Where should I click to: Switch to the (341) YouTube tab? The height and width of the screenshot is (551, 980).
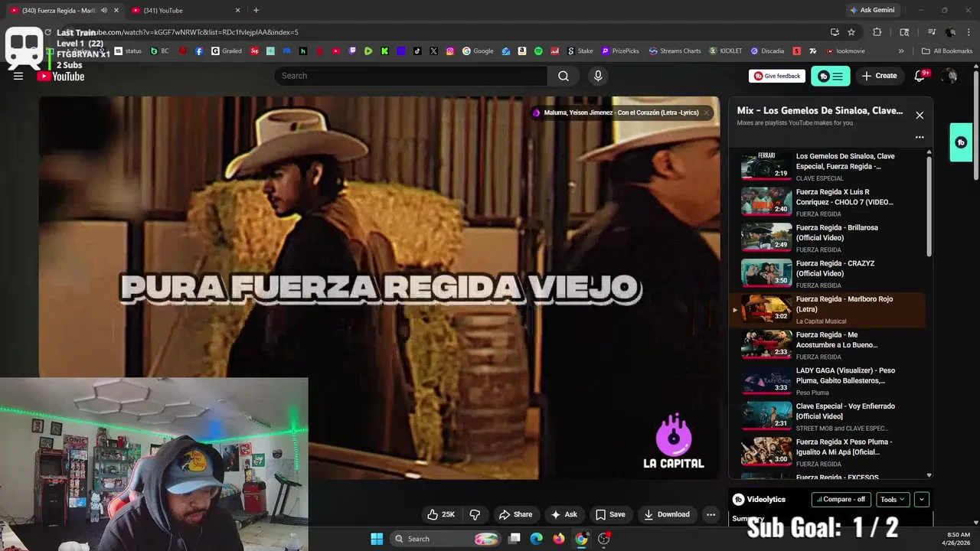pos(184,11)
